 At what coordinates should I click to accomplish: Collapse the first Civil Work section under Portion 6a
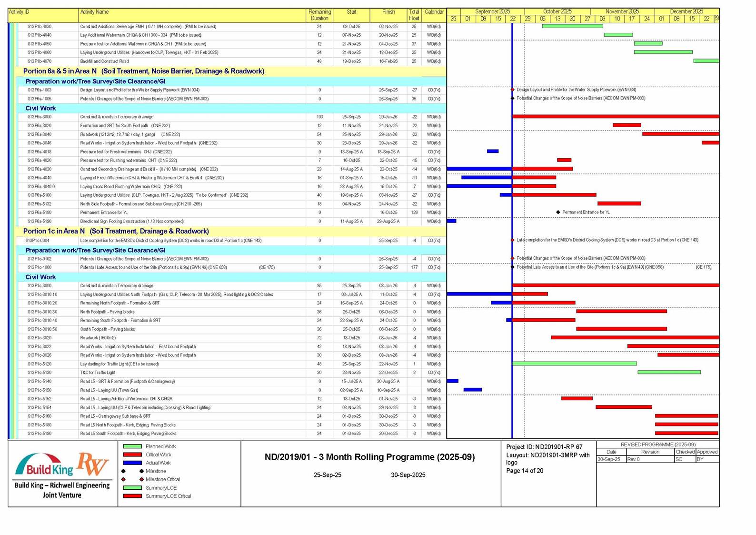click(x=40, y=108)
